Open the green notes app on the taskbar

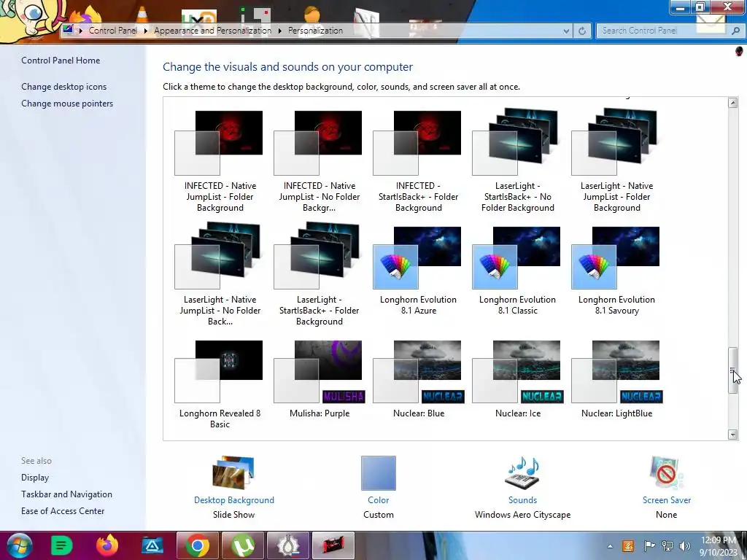click(61, 545)
